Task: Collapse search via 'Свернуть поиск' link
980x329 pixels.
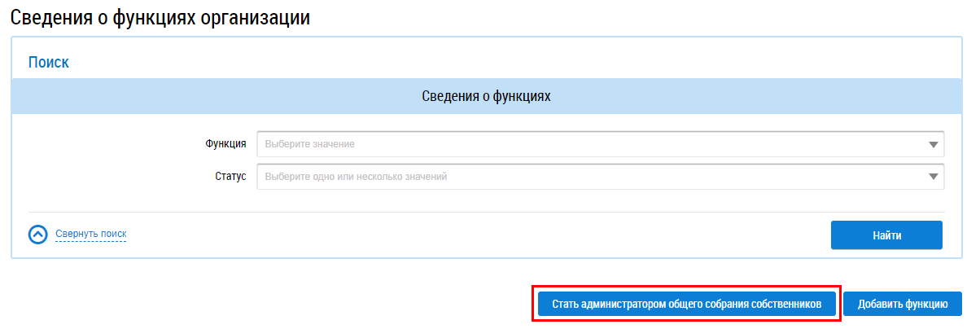Action: click(91, 235)
